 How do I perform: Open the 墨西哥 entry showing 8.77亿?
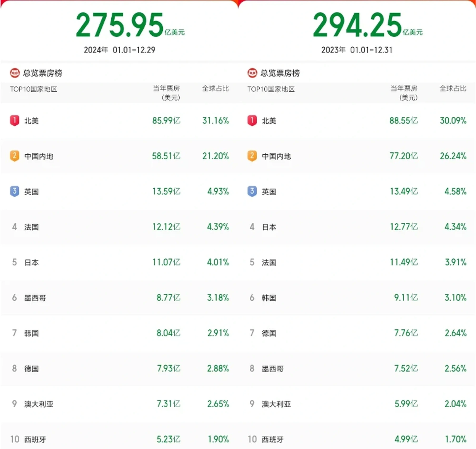35,298
